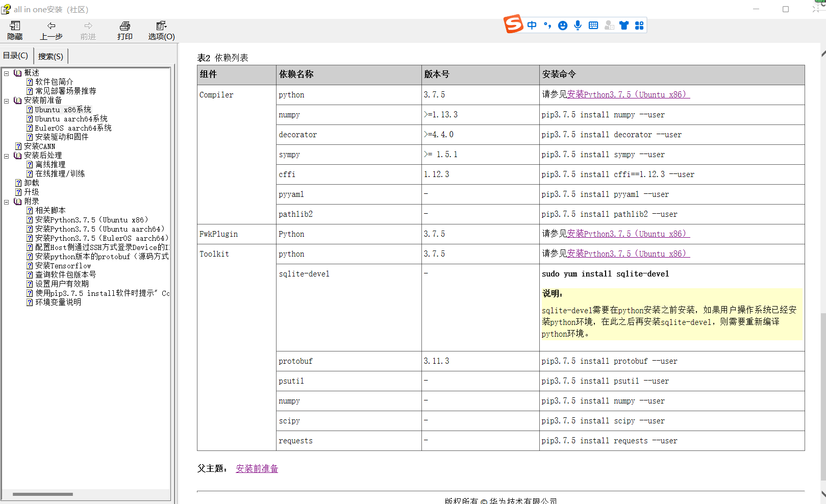826x504 pixels.
Task: Click the user account icon on the IME bar
Action: [609, 26]
